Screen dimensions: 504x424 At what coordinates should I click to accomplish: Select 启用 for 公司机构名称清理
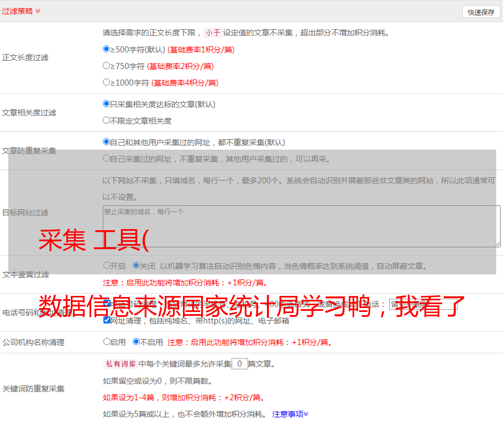pyautogui.click(x=107, y=342)
